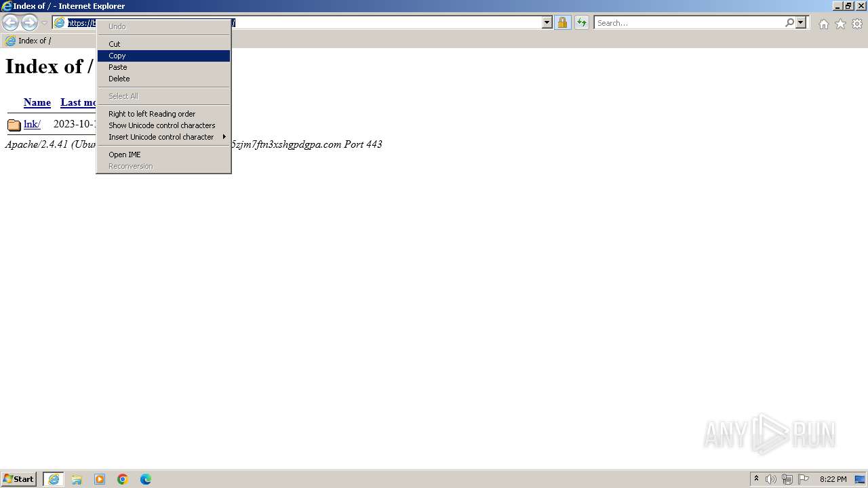Open Favorites star icon
The height and width of the screenshot is (488, 868).
tap(840, 24)
